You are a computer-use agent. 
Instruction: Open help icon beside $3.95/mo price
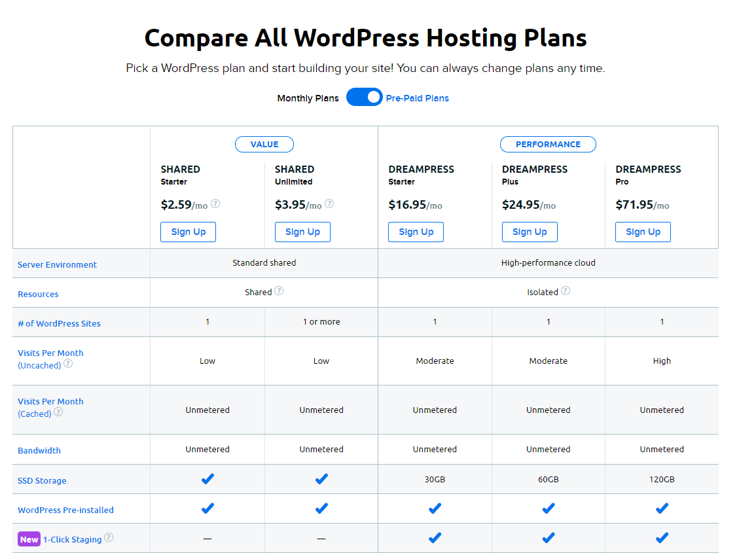point(329,204)
